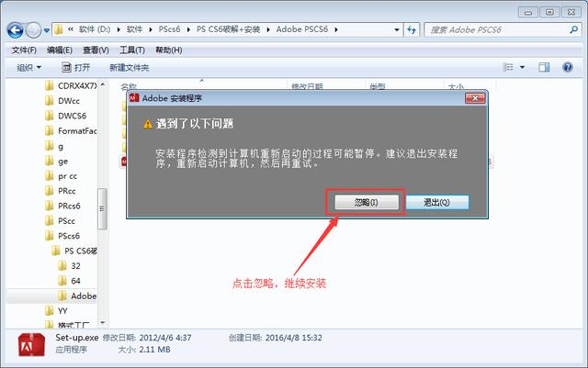The height and width of the screenshot is (368, 588).
Task: Click the PScs6 breadcrumb segment
Action: click(x=169, y=29)
